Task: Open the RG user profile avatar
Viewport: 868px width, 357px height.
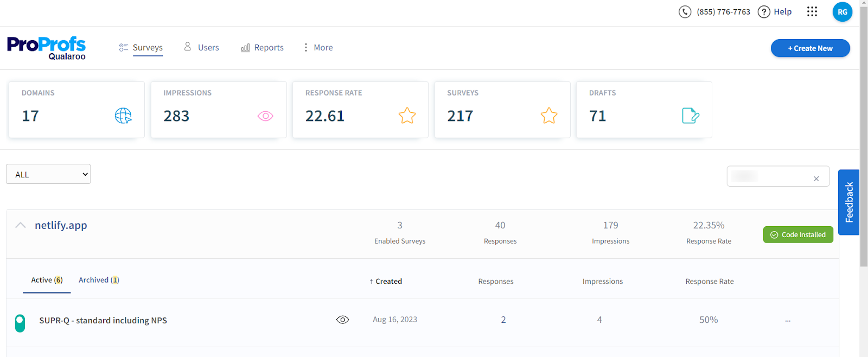Action: pos(842,12)
